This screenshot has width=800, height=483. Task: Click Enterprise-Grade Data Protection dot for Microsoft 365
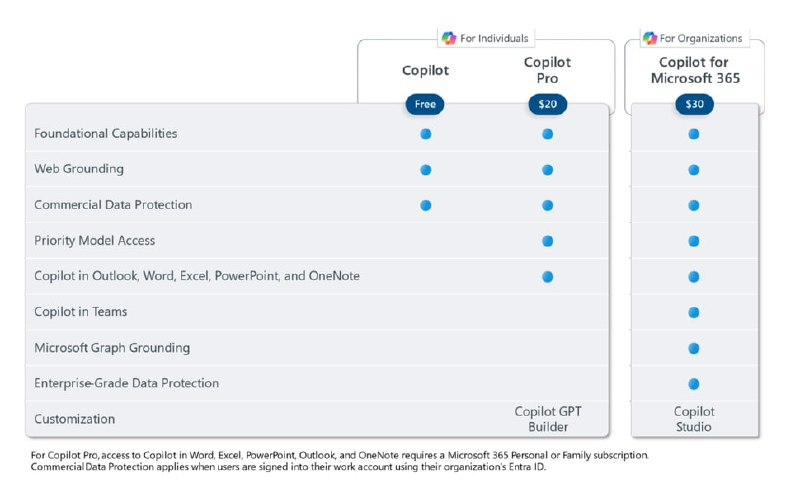click(693, 383)
